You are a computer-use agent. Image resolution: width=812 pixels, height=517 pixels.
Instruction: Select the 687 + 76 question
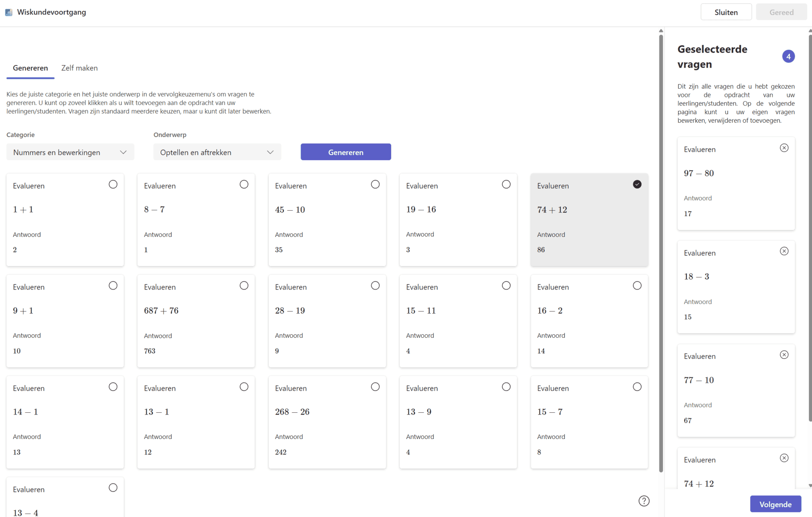pos(244,286)
